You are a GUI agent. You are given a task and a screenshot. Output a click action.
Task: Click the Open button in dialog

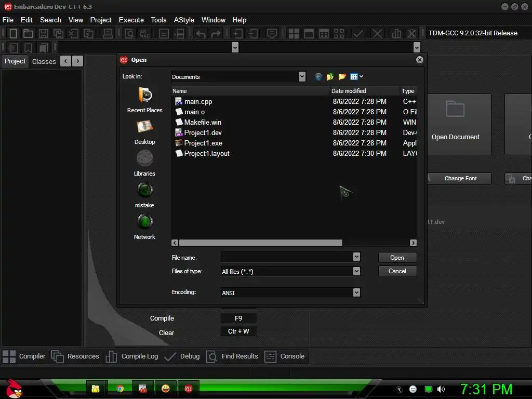397,258
